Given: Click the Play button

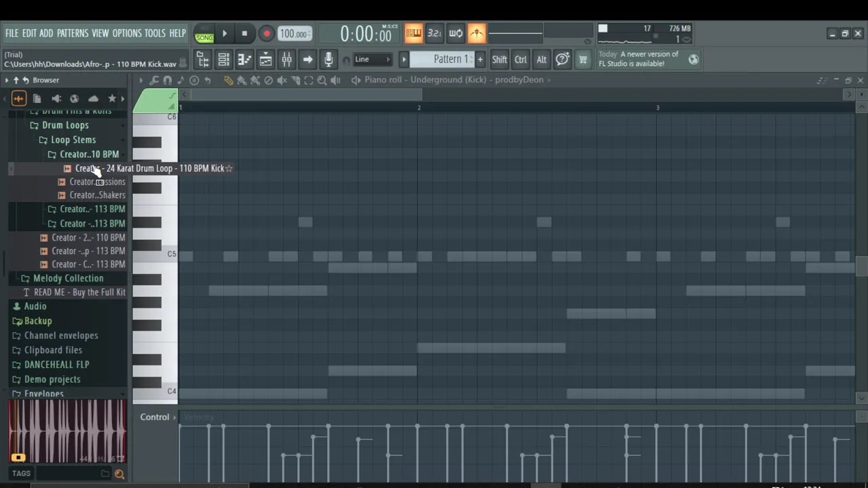Looking at the screenshot, I should tap(224, 33).
